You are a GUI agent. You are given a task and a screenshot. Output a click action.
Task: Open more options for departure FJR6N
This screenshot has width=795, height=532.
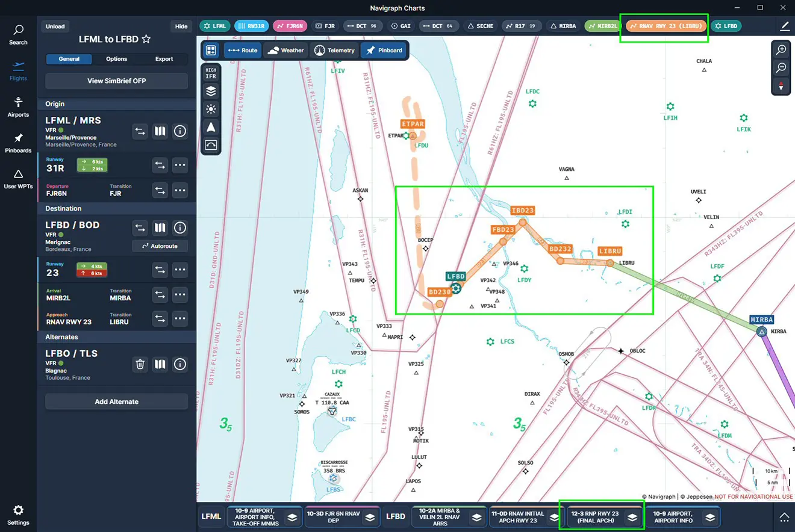[x=179, y=190]
